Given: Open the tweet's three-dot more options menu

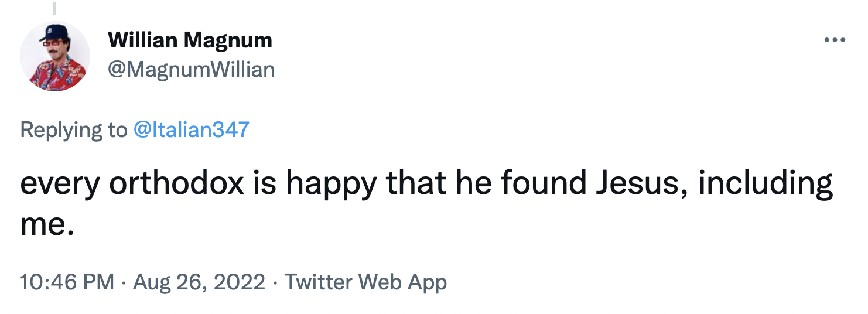Looking at the screenshot, I should [x=835, y=40].
